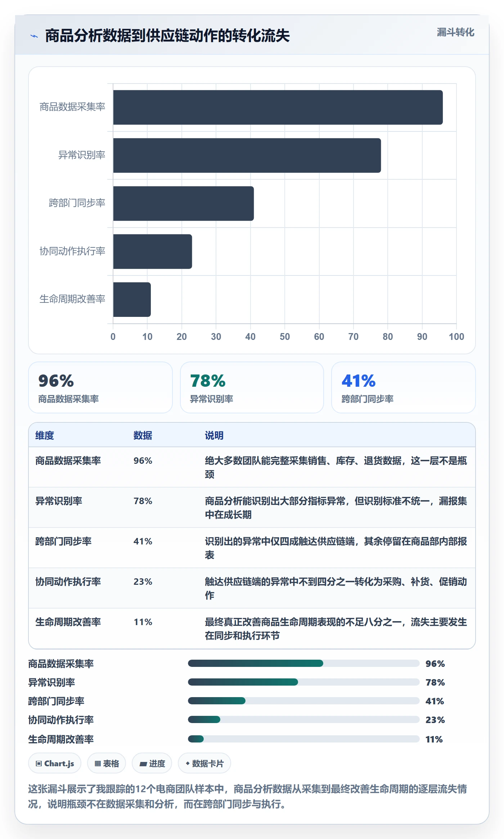This screenshot has height=839, width=504.
Task: Click the grid icon in 表格 chip
Action: click(x=98, y=764)
